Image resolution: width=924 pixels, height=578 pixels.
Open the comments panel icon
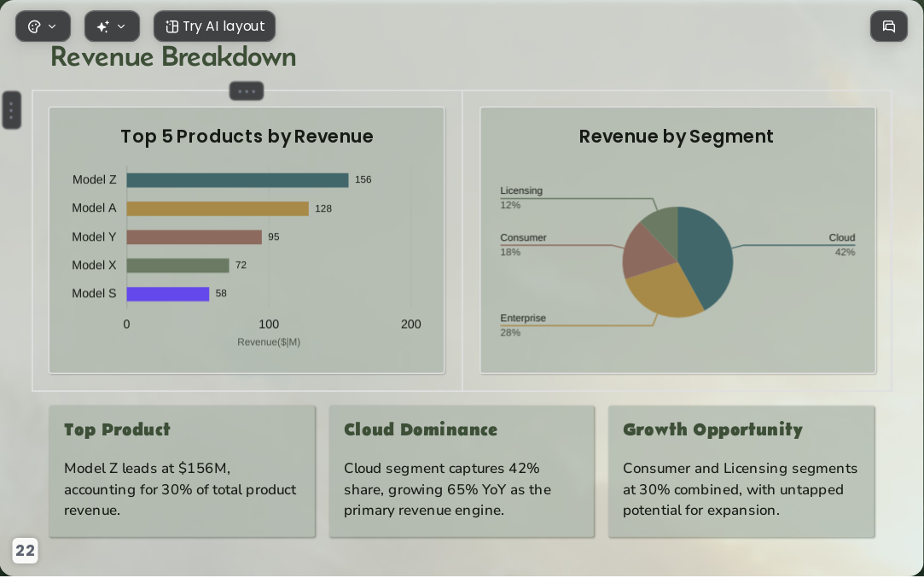889,26
